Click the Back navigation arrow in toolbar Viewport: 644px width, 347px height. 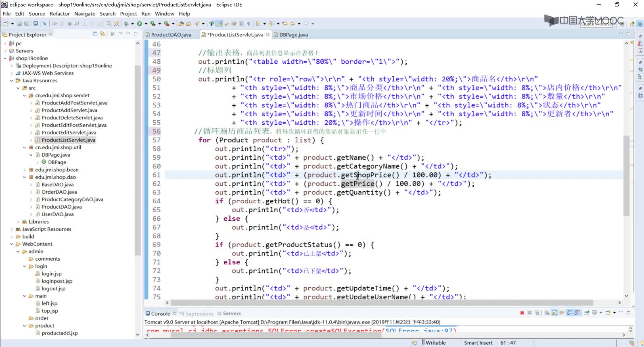293,23
